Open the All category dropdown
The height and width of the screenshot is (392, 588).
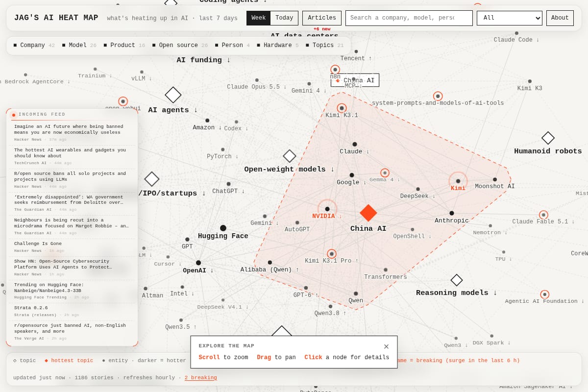(x=510, y=18)
